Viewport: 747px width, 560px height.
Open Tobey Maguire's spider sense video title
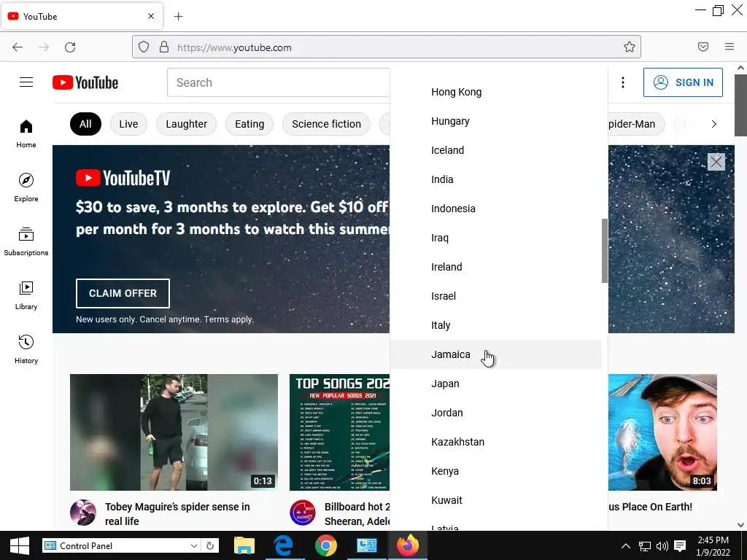177,514
